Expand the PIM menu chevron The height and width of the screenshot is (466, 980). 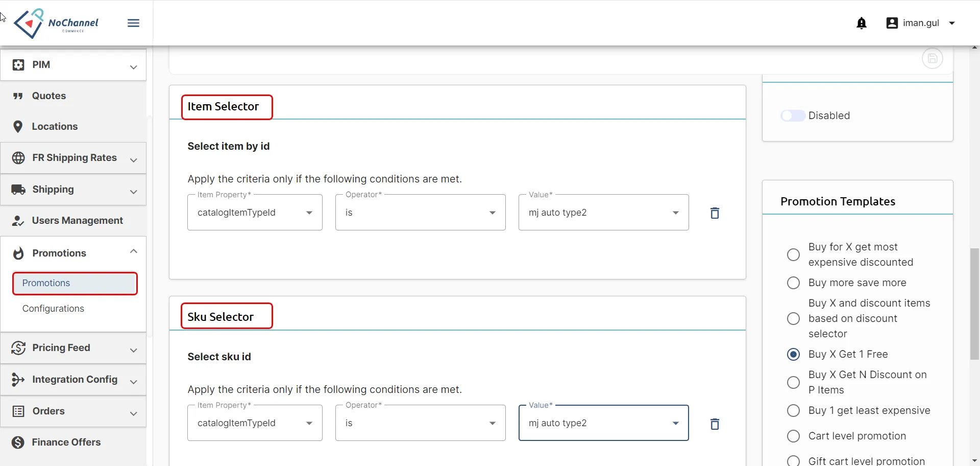tap(134, 67)
